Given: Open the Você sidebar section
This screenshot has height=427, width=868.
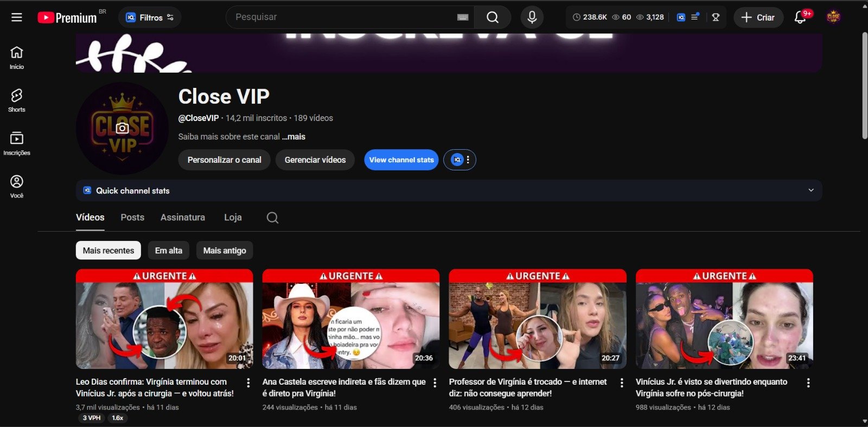Looking at the screenshot, I should point(17,187).
